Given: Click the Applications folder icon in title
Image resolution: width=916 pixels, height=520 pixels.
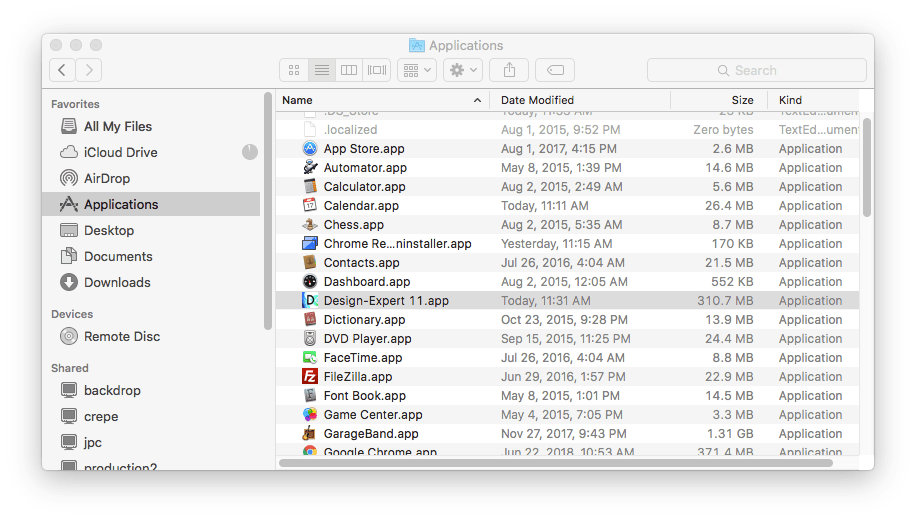Looking at the screenshot, I should (x=417, y=45).
